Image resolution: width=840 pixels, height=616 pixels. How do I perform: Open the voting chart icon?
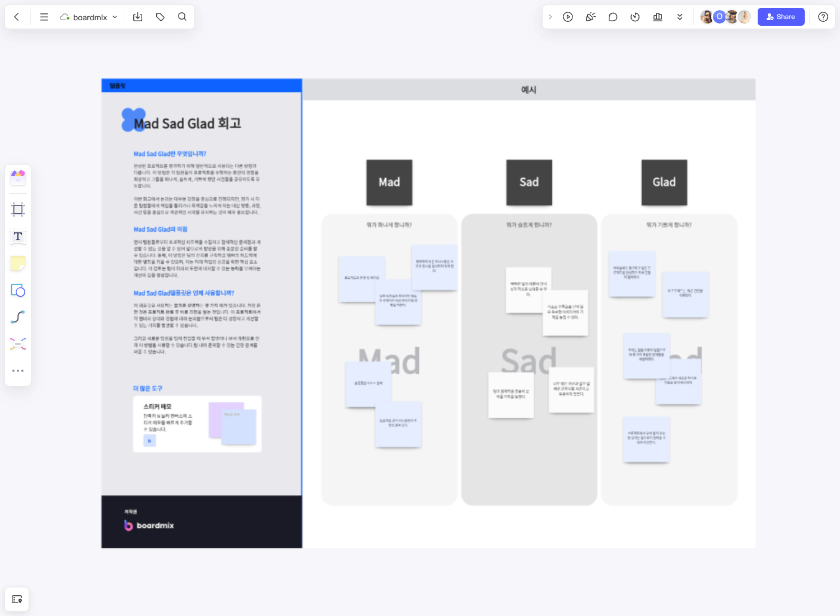pos(657,17)
